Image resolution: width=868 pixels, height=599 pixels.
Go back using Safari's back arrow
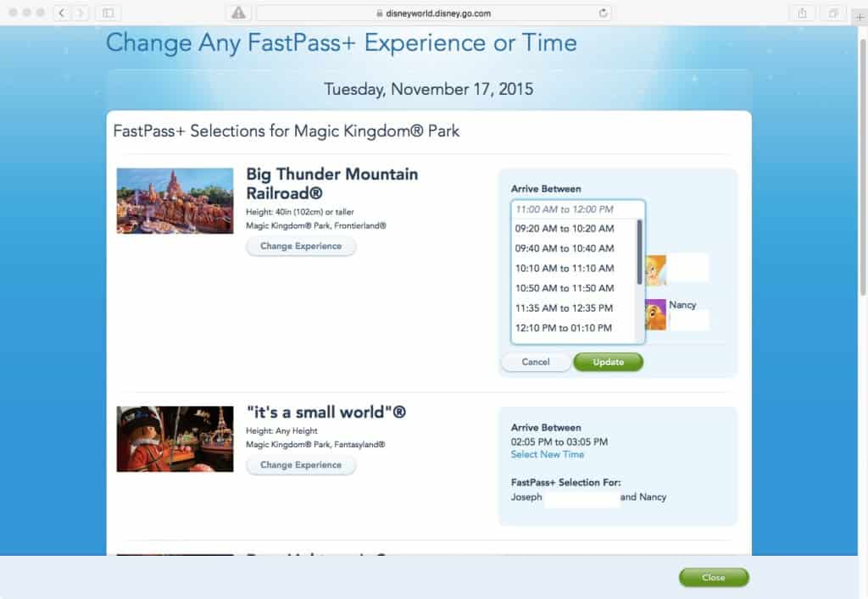click(x=62, y=13)
